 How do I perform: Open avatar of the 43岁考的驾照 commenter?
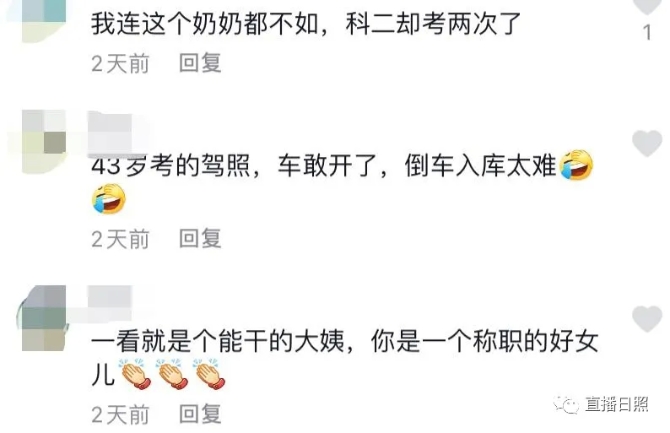click(x=44, y=142)
